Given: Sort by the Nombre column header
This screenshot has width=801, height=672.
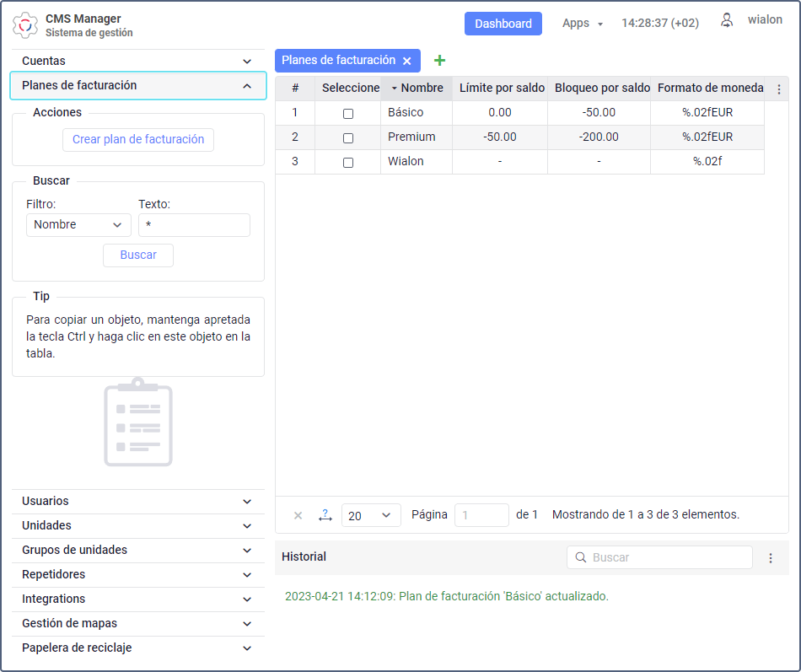Looking at the screenshot, I should pos(421,88).
